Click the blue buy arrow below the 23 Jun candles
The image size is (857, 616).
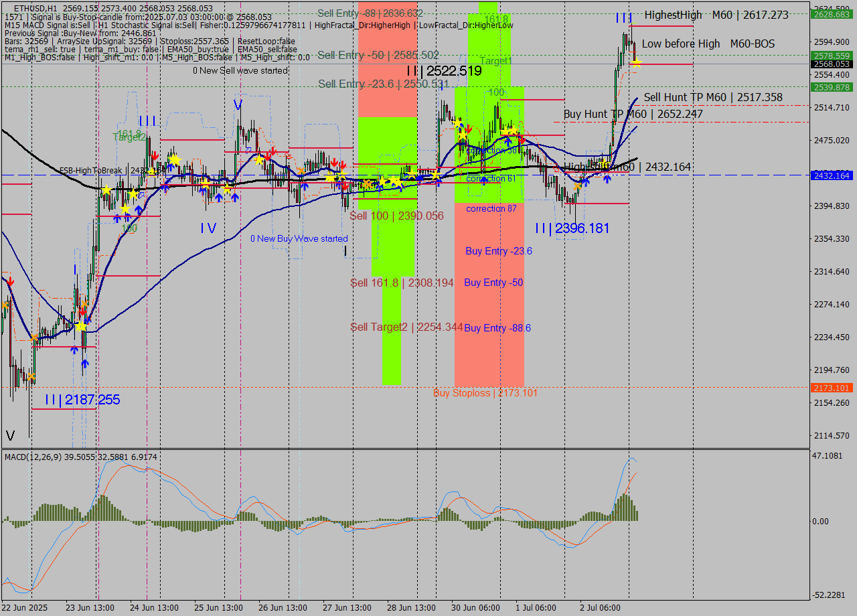(119, 218)
